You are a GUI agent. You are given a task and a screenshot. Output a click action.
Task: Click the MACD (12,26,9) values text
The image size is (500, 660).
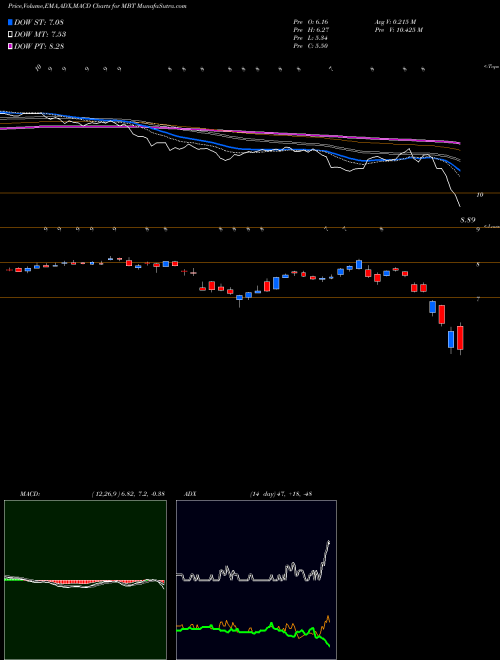coord(128,494)
